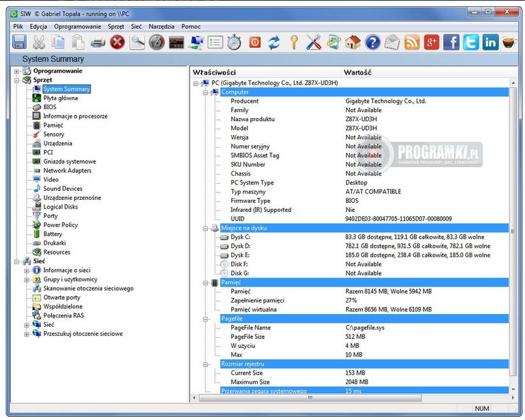
Task: Click the Wartość column header
Action: point(429,72)
